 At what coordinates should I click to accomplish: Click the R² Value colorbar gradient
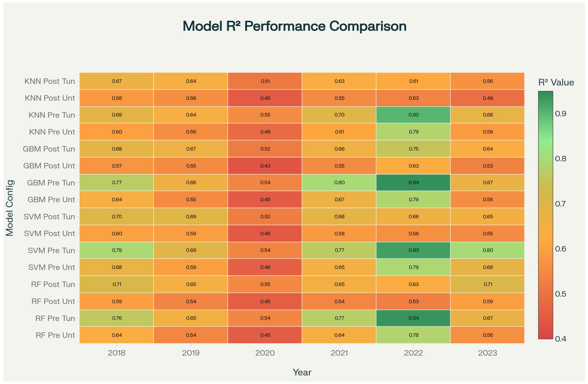point(545,215)
